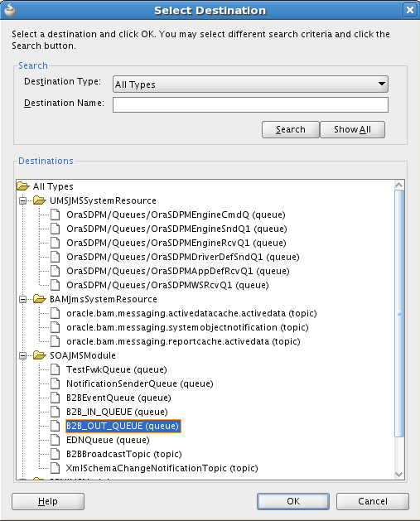Select B2B_IN_QUEUE (queue) entry
The width and height of the screenshot is (420, 521).
pos(117,412)
